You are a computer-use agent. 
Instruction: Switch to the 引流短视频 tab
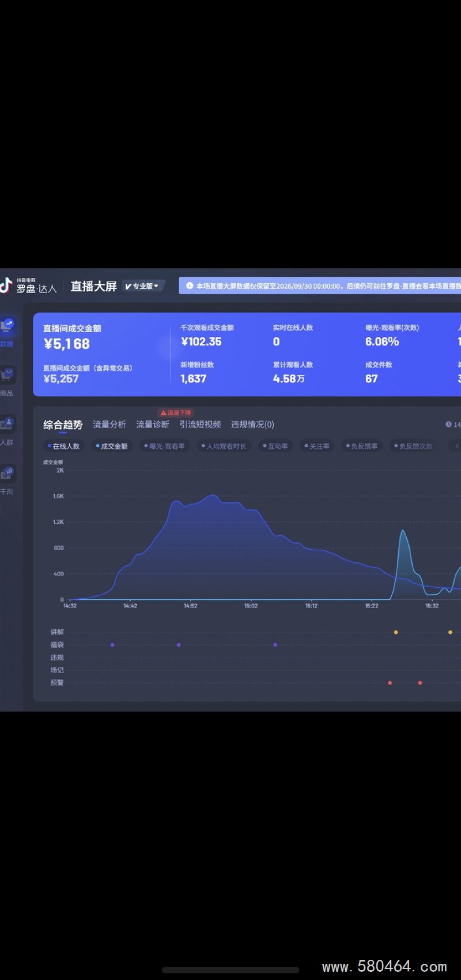200,425
